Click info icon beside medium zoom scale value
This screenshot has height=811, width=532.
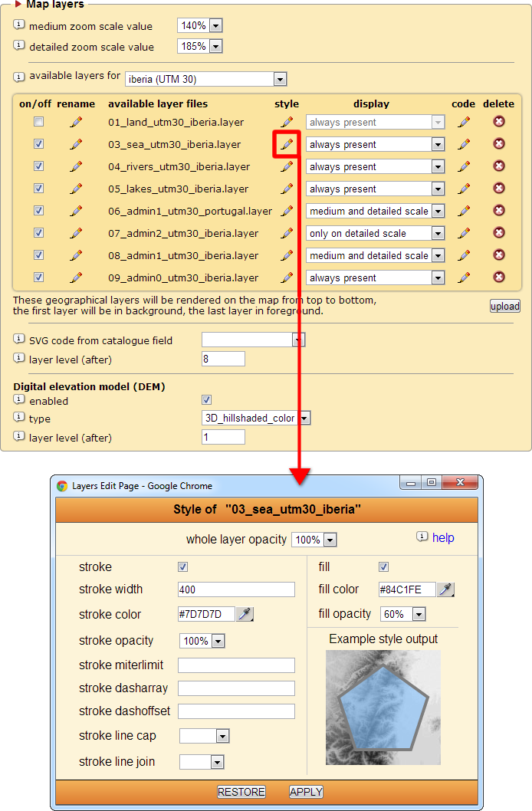[x=19, y=25]
